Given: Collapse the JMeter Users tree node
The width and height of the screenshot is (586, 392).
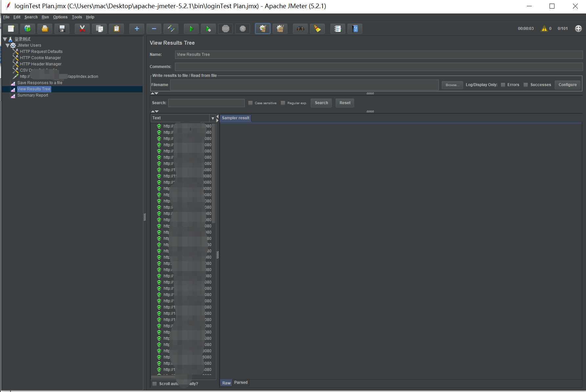Looking at the screenshot, I should (x=7, y=45).
